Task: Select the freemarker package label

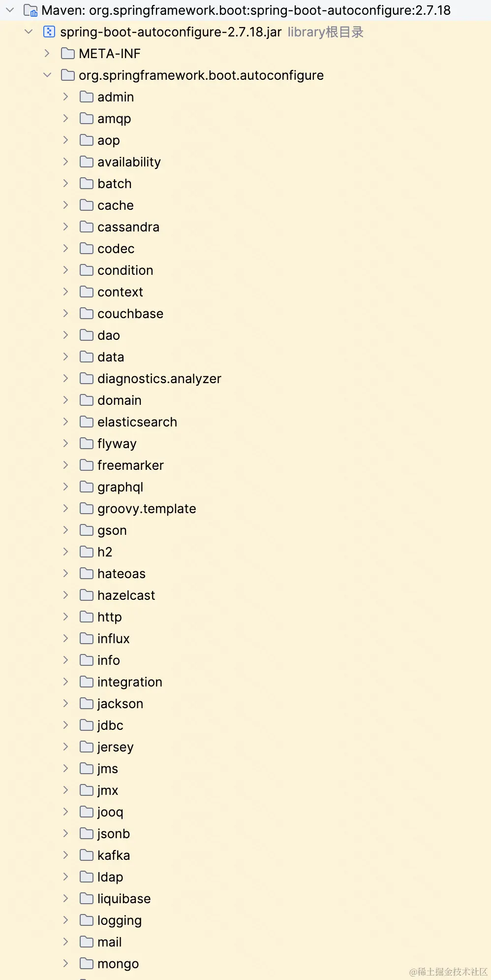Action: pyautogui.click(x=130, y=465)
